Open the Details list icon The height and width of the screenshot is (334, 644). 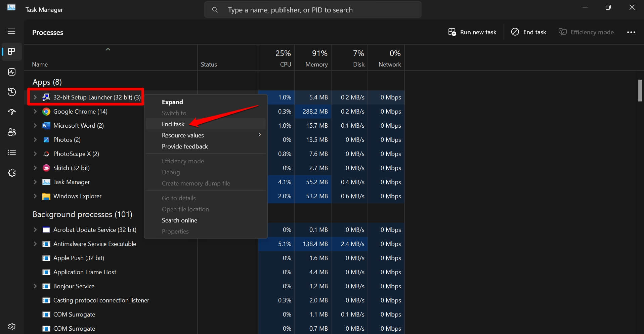click(12, 153)
